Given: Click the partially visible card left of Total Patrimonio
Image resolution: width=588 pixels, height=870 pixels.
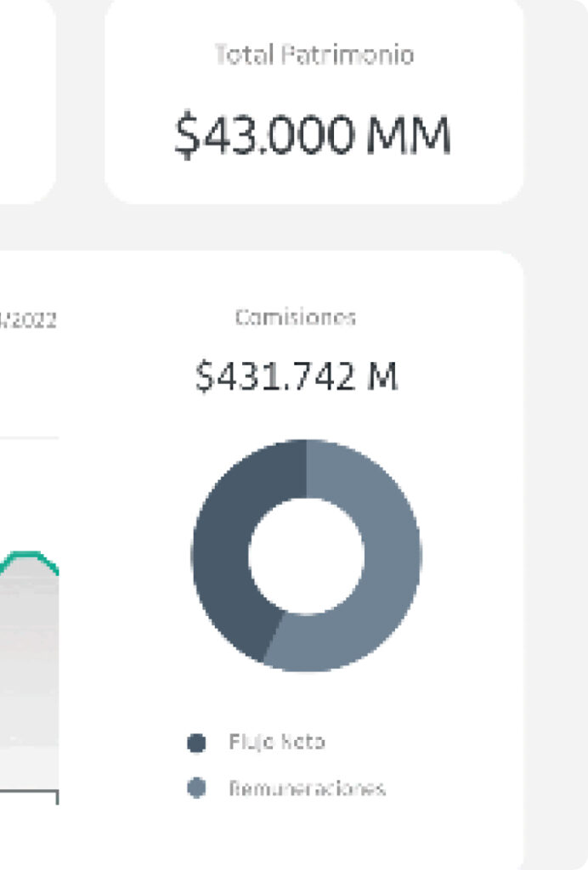Looking at the screenshot, I should pos(25,102).
